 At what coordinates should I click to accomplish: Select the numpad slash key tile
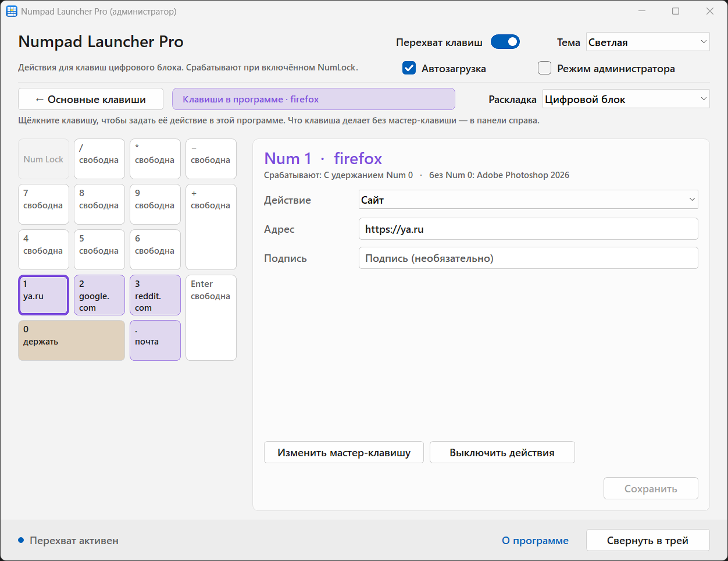point(99,159)
